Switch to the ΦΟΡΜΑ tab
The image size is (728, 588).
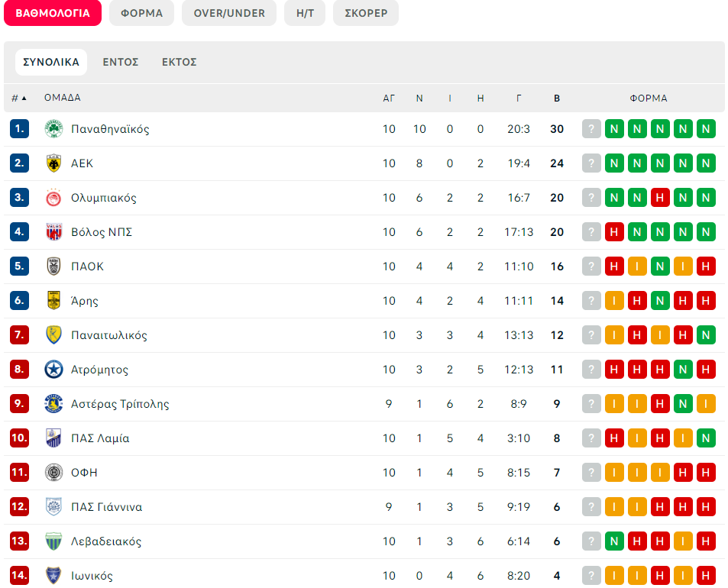pyautogui.click(x=141, y=13)
